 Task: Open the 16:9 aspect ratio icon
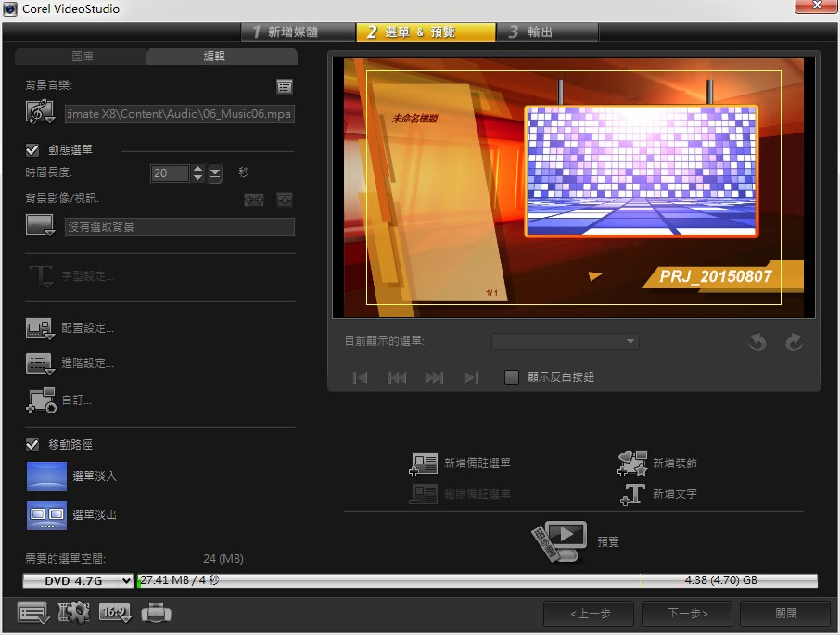(115, 613)
